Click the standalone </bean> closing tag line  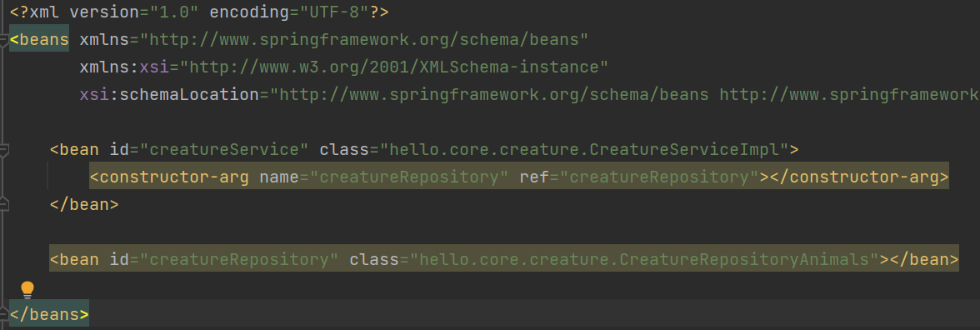tap(84, 204)
